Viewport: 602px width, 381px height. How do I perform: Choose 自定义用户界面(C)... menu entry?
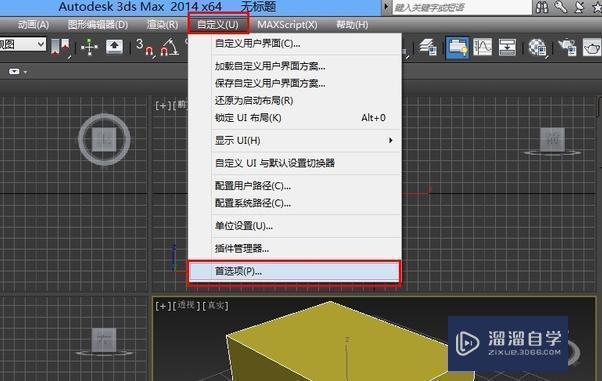pyautogui.click(x=295, y=43)
